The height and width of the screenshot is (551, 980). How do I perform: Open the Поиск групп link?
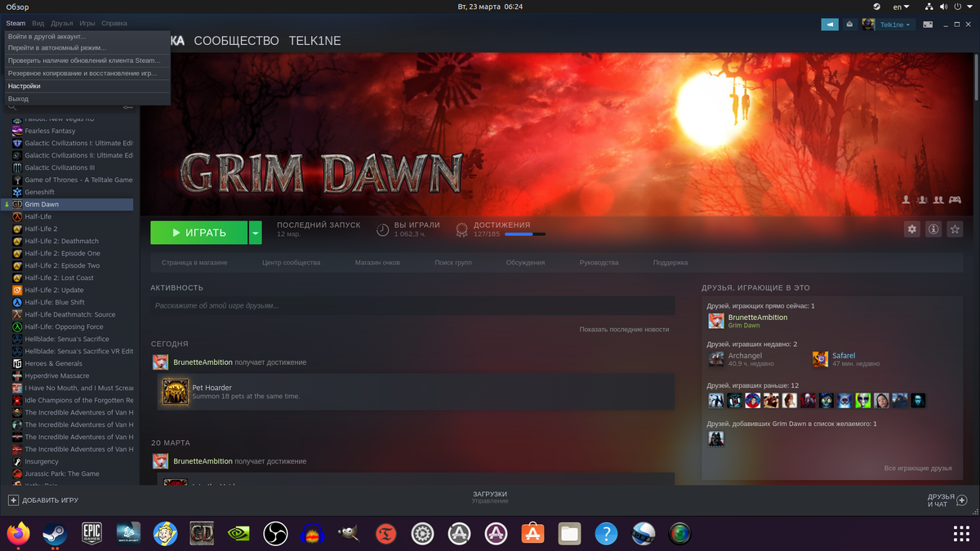pyautogui.click(x=453, y=263)
